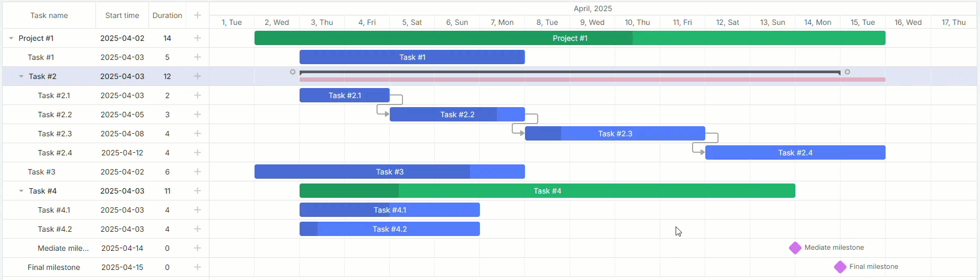Click plus icon in Final milestone row
Image resolution: width=980 pixels, height=280 pixels.
click(x=197, y=267)
